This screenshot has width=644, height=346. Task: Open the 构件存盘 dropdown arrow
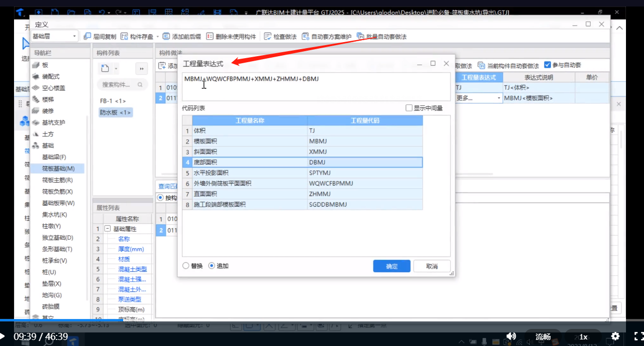coord(157,37)
